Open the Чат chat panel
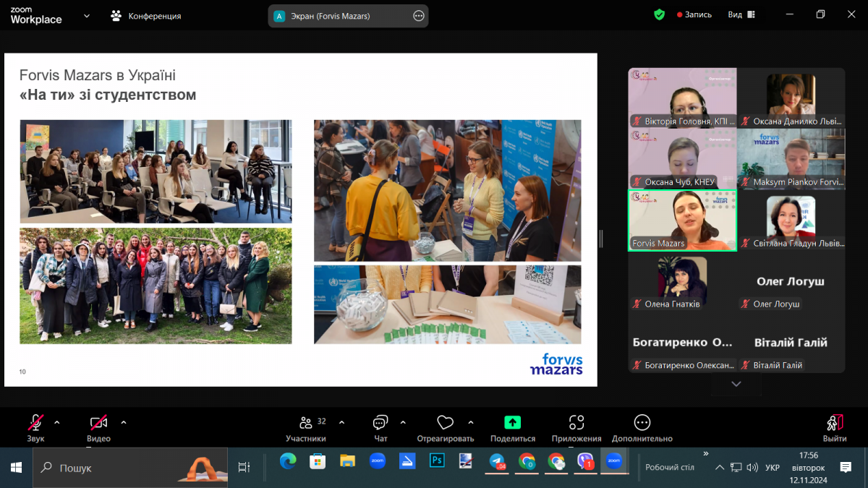 380,424
